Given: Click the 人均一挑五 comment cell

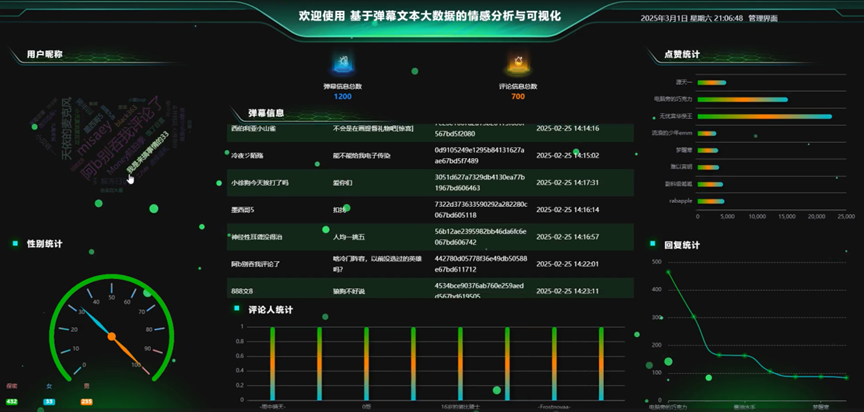Looking at the screenshot, I should [x=349, y=237].
